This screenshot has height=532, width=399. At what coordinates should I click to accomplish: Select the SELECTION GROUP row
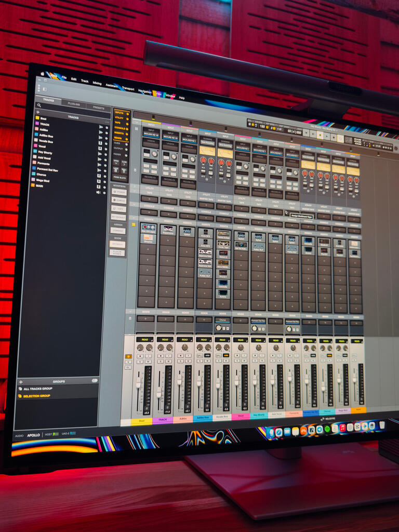click(x=57, y=396)
